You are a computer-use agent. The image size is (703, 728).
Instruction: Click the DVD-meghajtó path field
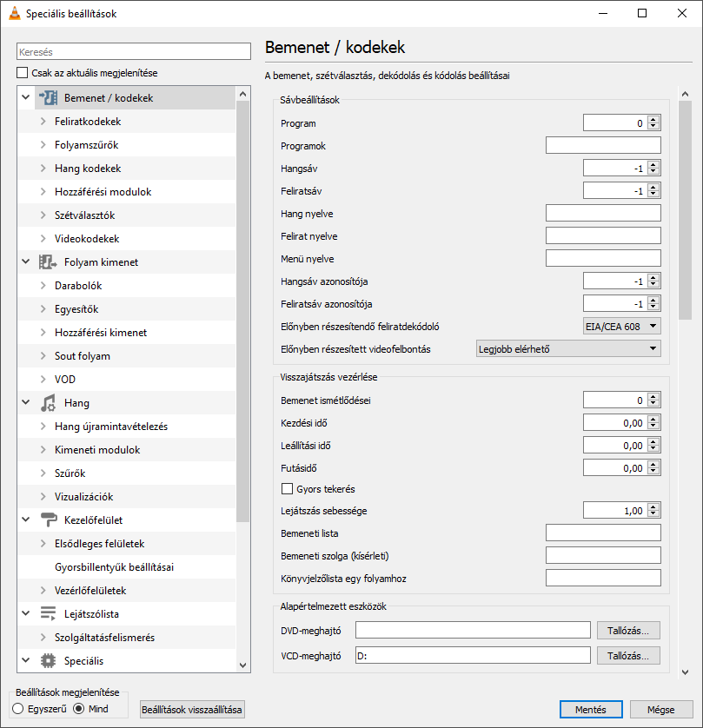pos(473,631)
